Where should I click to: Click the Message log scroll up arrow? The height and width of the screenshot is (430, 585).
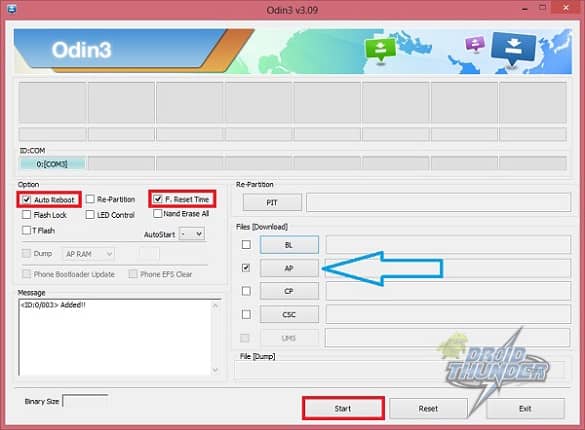[x=215, y=305]
